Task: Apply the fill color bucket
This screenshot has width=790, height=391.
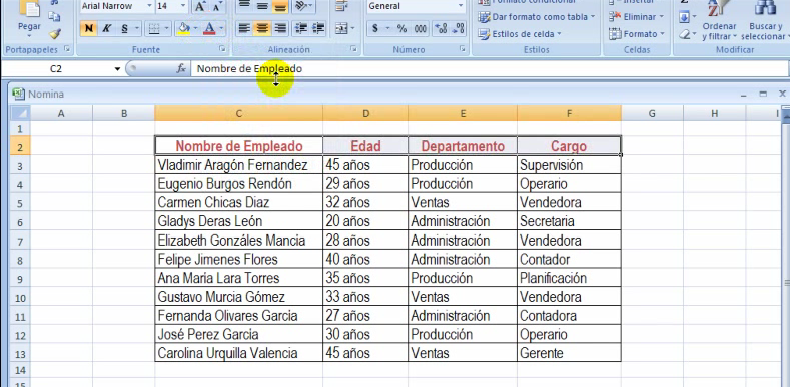Action: 184,29
